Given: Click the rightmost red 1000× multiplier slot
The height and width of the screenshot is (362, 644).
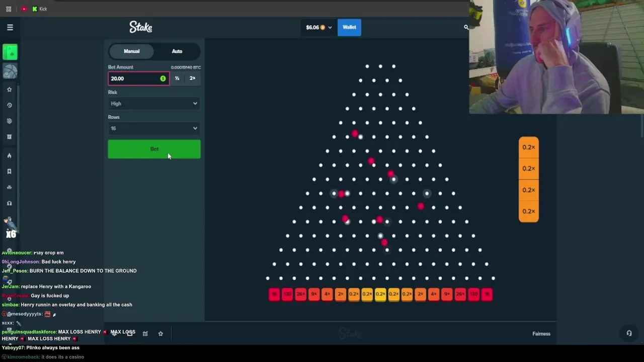Looking at the screenshot, I should (487, 294).
